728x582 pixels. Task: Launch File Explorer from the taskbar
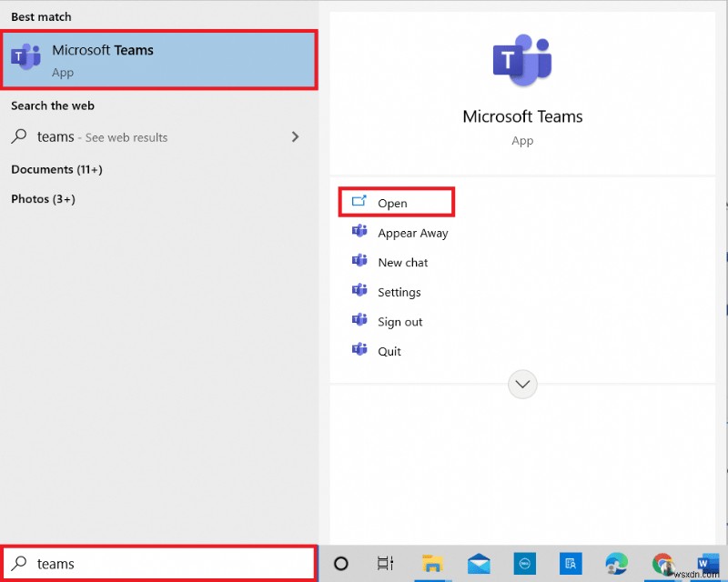tap(432, 564)
